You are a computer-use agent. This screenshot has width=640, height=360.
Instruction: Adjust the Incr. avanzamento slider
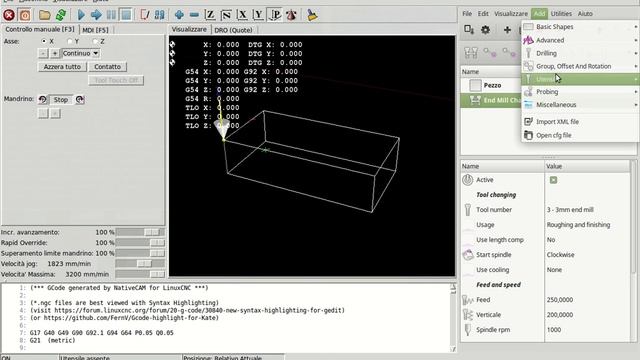point(140,232)
